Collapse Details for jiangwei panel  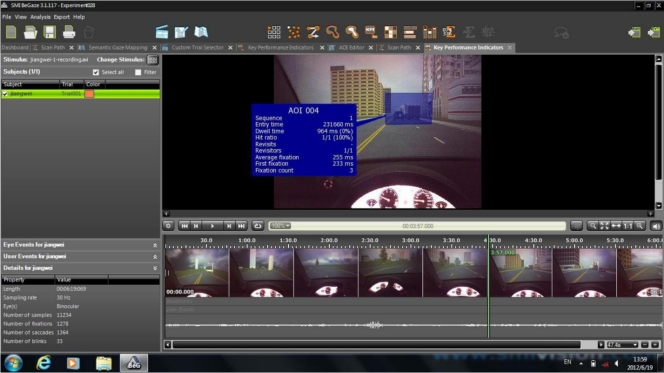(155, 268)
